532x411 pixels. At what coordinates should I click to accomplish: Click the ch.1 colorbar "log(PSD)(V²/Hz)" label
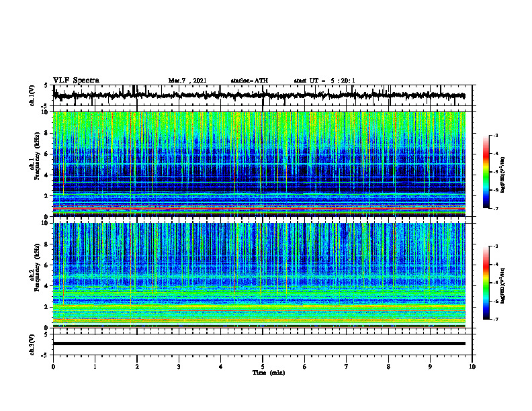[503, 175]
